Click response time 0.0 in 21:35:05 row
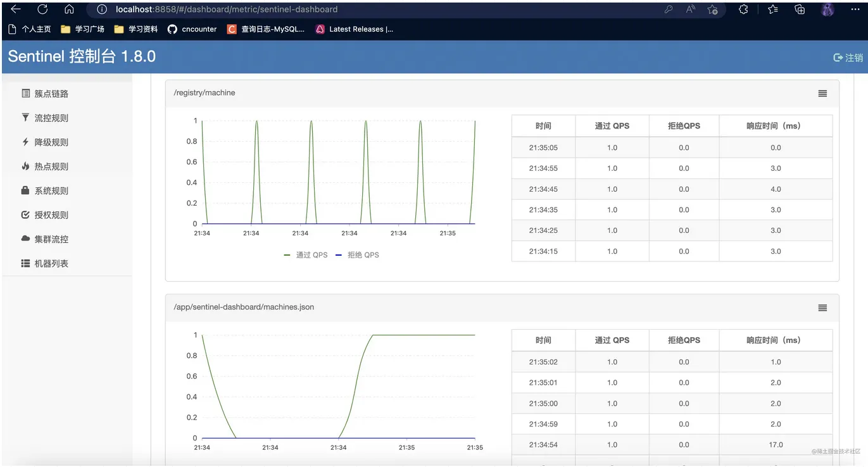 tap(776, 147)
